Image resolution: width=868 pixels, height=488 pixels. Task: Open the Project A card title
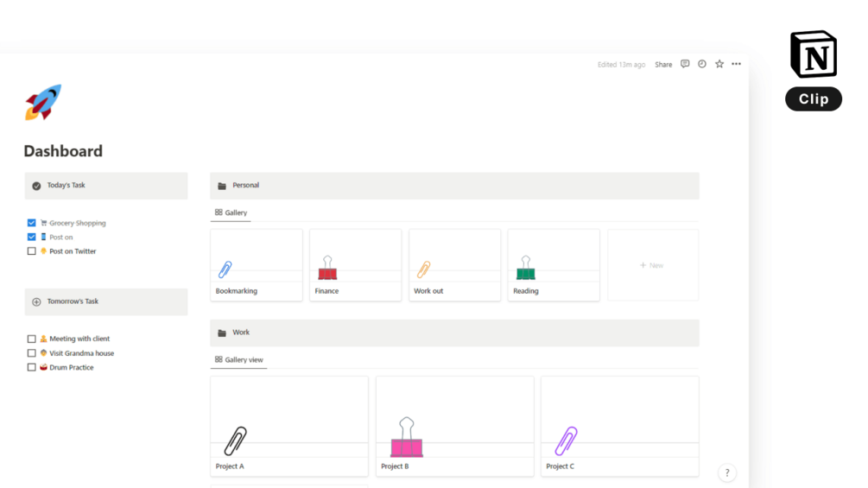[x=230, y=466]
